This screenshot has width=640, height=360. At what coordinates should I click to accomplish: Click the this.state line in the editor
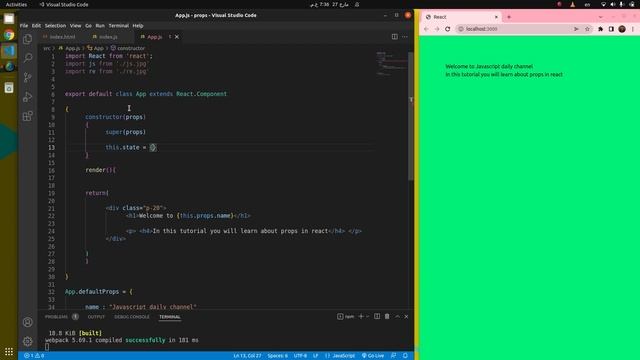(x=131, y=147)
